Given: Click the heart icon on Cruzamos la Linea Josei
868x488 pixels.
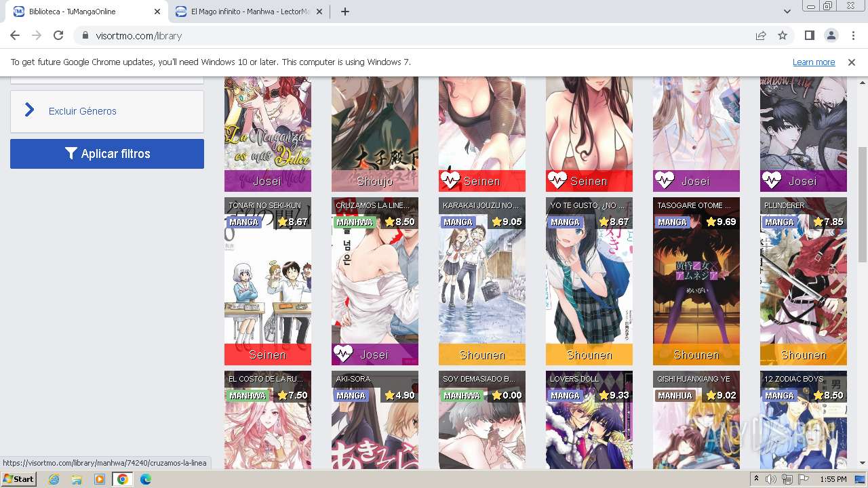Looking at the screenshot, I should tap(343, 354).
